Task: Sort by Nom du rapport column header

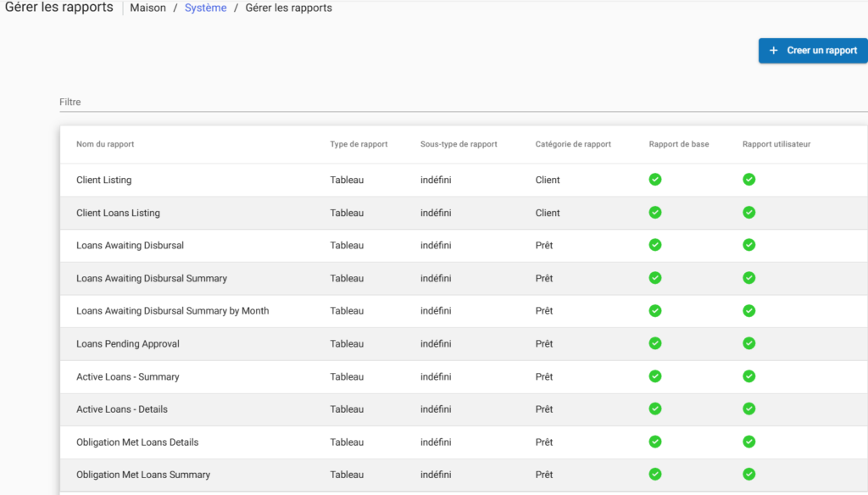Action: [x=105, y=144]
